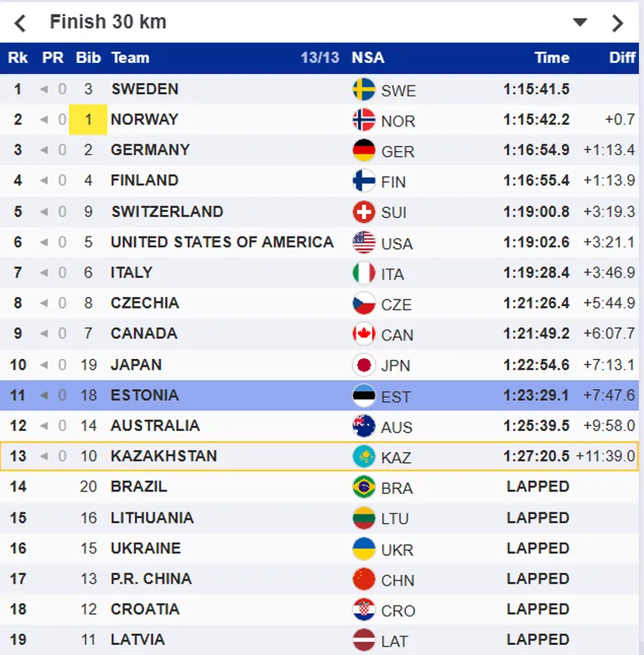Screen dimensions: 644x655
Task: Click the Brazil flag icon
Action: [364, 486]
